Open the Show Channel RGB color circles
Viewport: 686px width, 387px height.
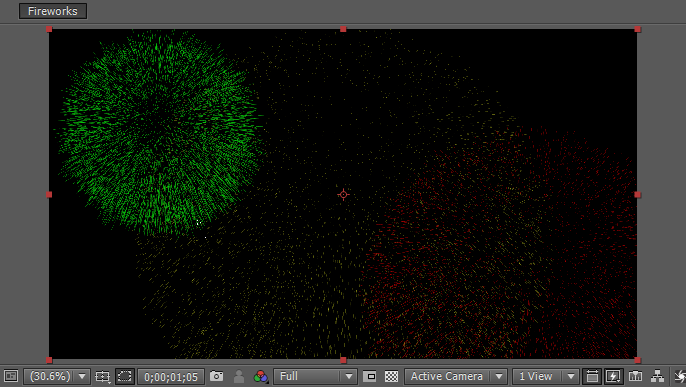pyautogui.click(x=261, y=376)
